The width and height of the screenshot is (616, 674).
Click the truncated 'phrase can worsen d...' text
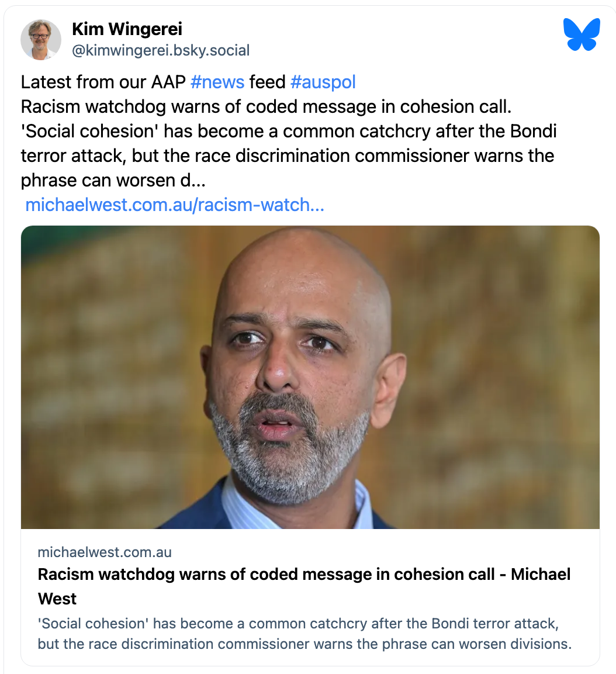tap(113, 180)
